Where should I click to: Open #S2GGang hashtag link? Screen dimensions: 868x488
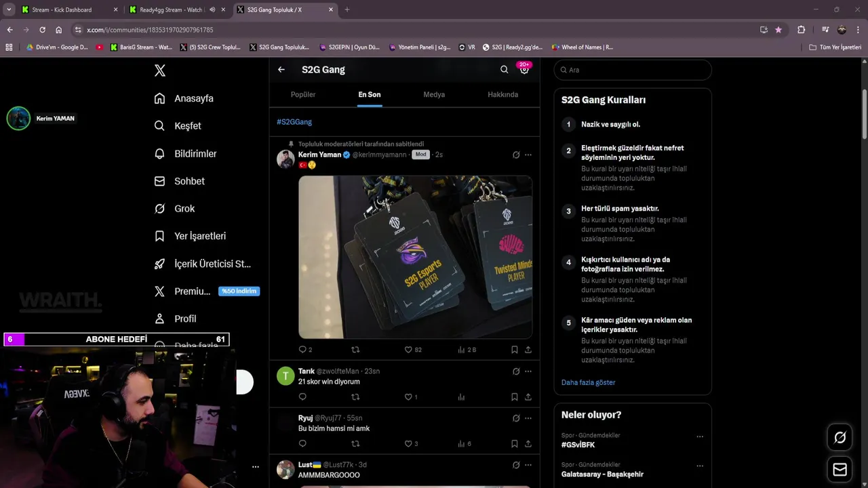click(x=294, y=122)
